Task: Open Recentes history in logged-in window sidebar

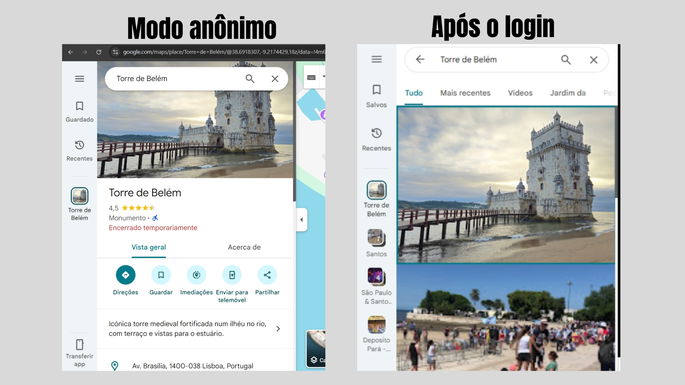Action: click(377, 139)
